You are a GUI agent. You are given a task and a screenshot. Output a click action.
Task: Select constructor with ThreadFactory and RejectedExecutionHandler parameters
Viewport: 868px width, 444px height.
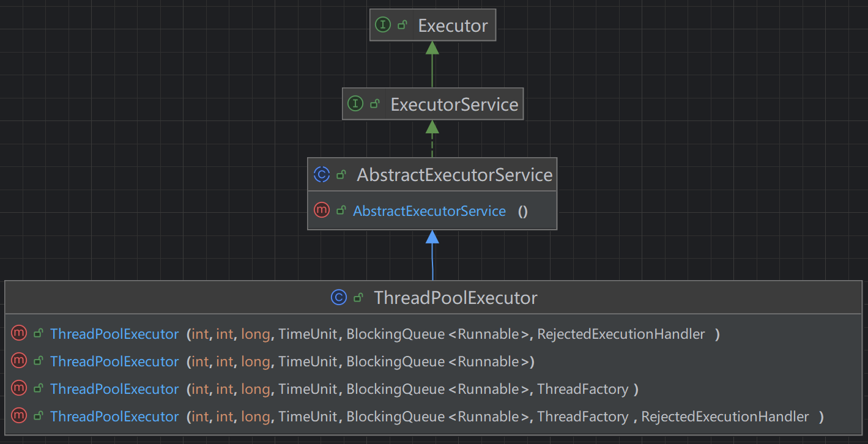point(114,416)
